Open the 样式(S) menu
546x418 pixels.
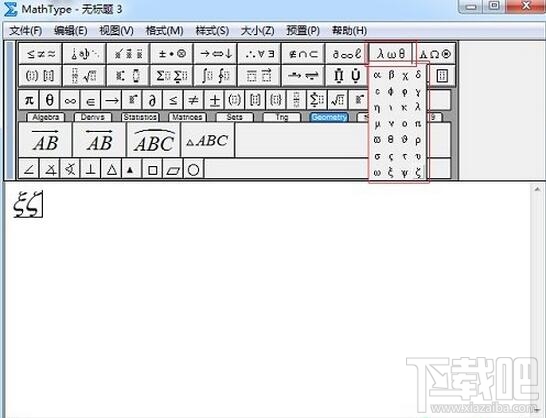(212, 31)
